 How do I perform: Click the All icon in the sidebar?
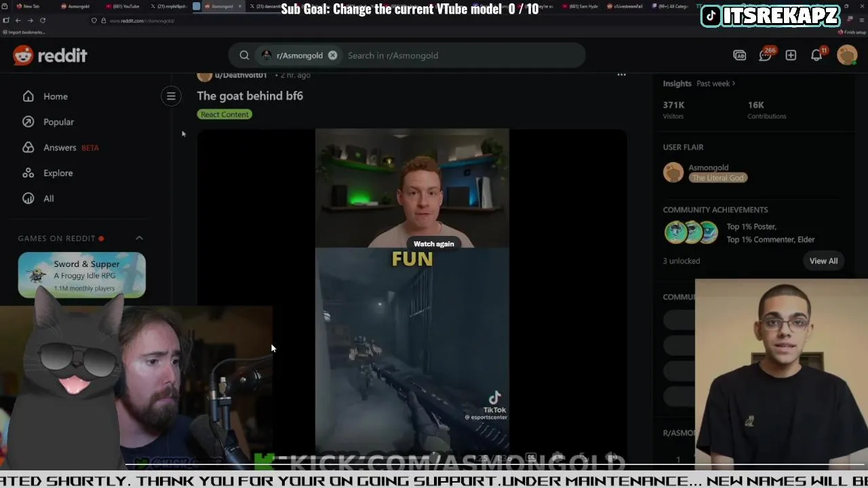click(x=28, y=199)
